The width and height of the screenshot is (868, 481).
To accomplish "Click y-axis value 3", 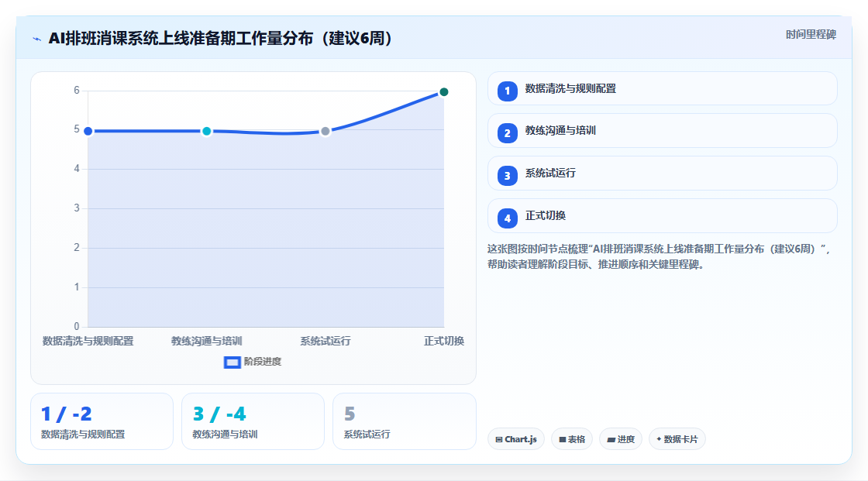I will point(77,208).
